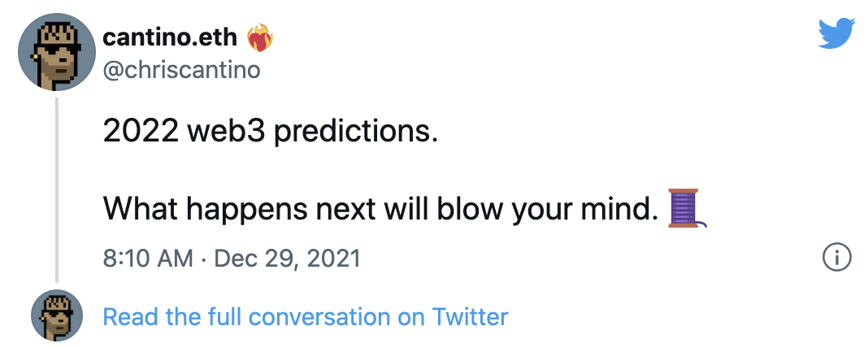Click the small avatar beside the conversation link
Image resolution: width=868 pixels, height=348 pixels.
57,315
